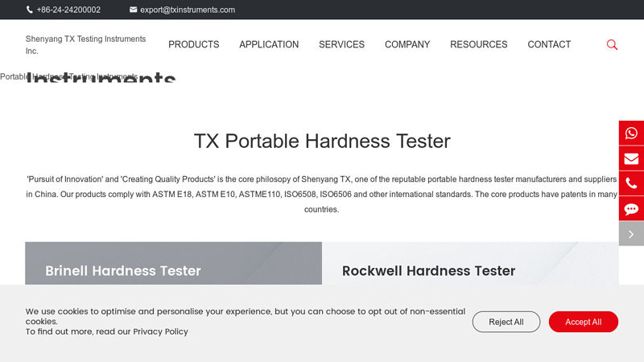
Task: Click the export@txinstruments.com email link
Action: click(188, 10)
